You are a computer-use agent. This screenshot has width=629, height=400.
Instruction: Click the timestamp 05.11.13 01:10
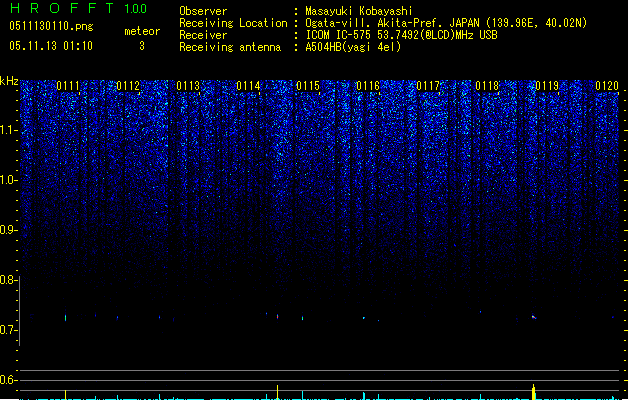51,46
